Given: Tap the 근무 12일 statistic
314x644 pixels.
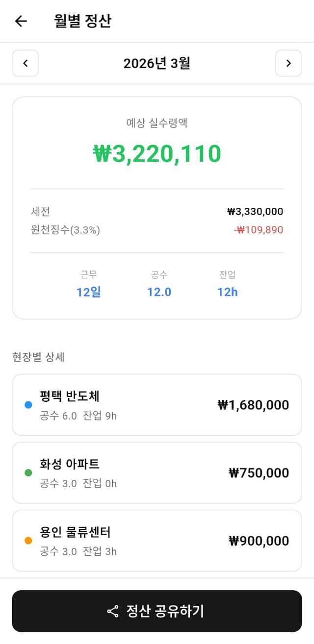Looking at the screenshot, I should coord(88,284).
